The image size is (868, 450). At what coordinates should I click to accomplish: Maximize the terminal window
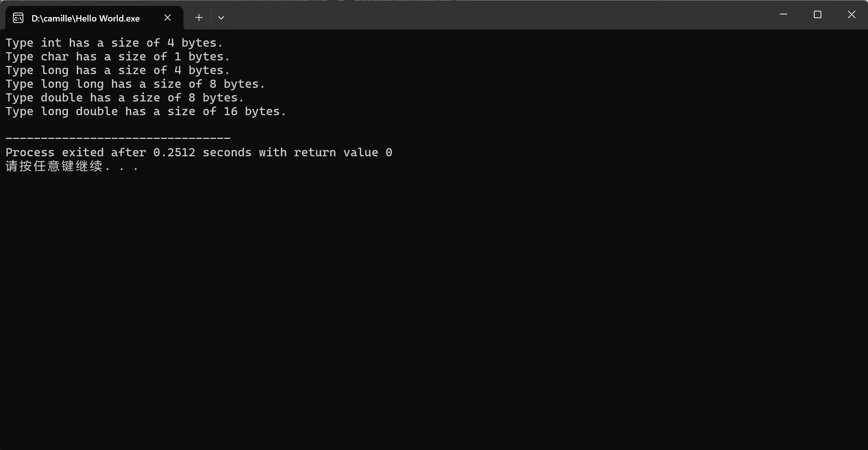(x=818, y=14)
